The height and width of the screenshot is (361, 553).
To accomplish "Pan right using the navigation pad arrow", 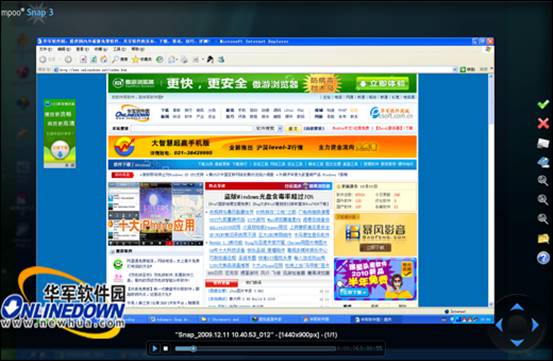I will (x=535, y=325).
